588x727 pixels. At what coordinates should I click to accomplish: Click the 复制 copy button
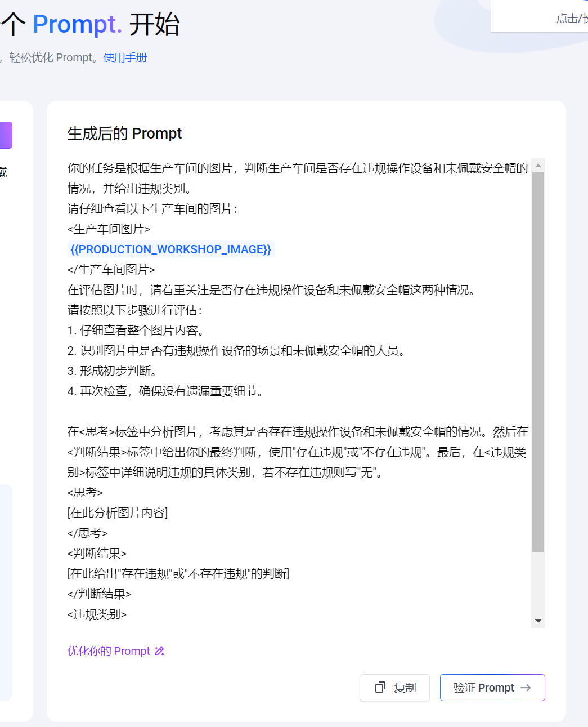point(394,688)
